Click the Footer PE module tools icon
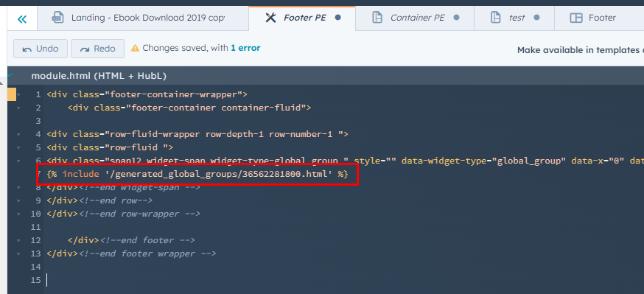The image size is (644, 294). click(x=270, y=18)
